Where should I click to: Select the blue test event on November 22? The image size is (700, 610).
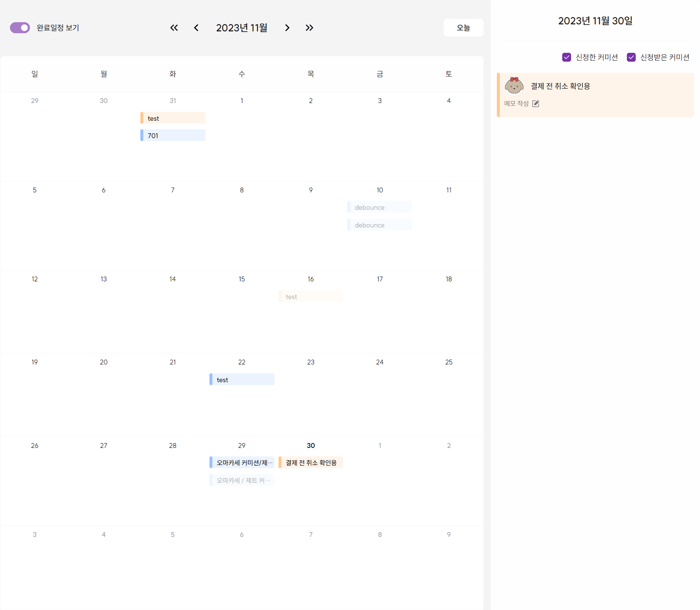tap(242, 380)
